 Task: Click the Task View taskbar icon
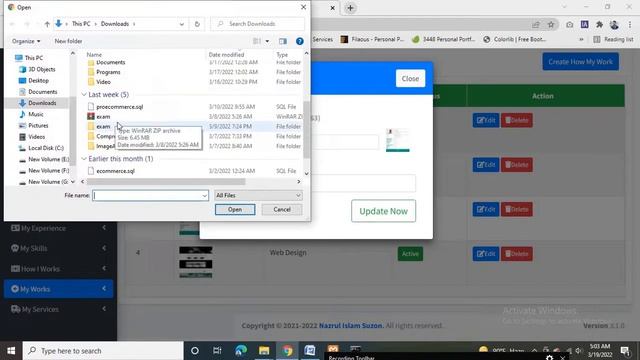(217, 351)
